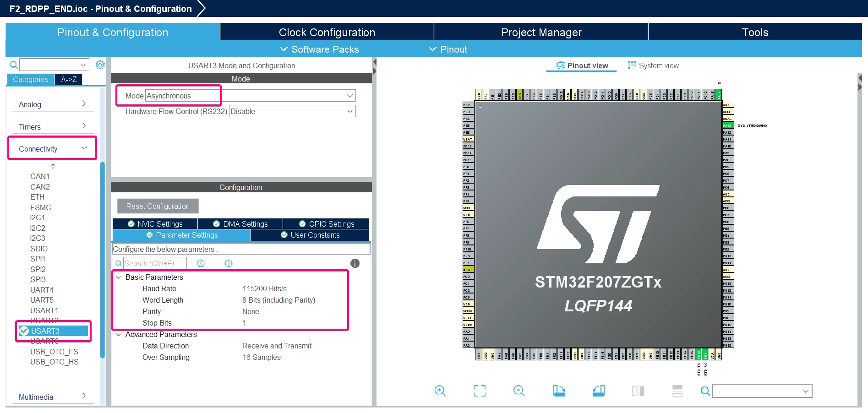The height and width of the screenshot is (413, 868).
Task: Click the Reset Configuration button
Action: pyautogui.click(x=158, y=206)
